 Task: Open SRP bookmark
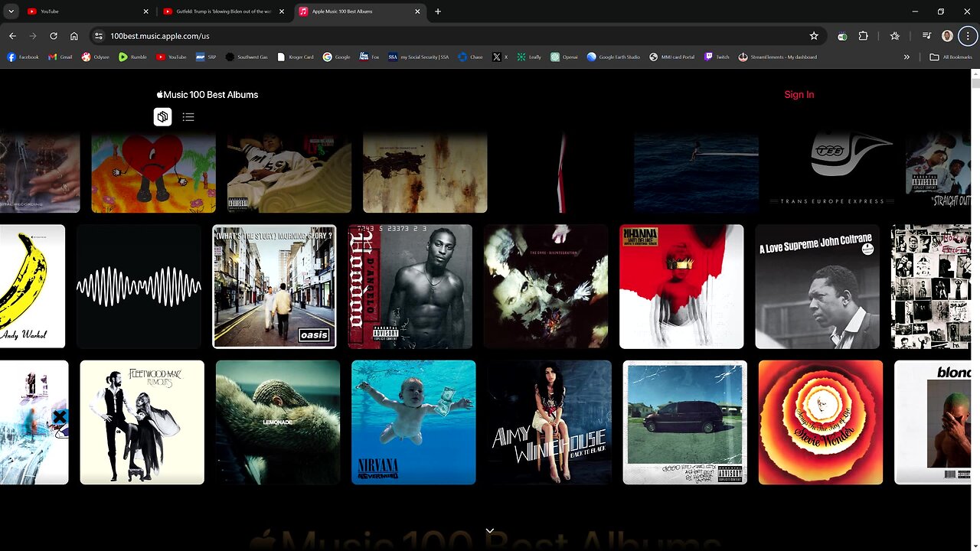click(x=206, y=57)
